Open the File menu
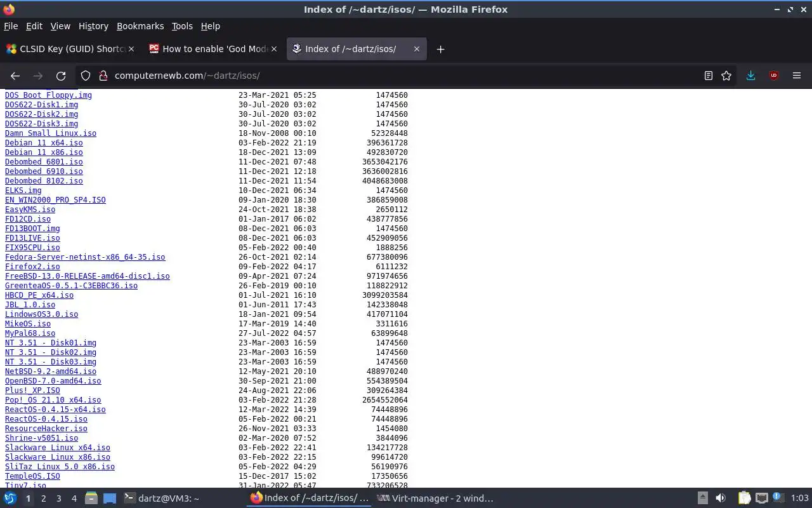 tap(11, 26)
